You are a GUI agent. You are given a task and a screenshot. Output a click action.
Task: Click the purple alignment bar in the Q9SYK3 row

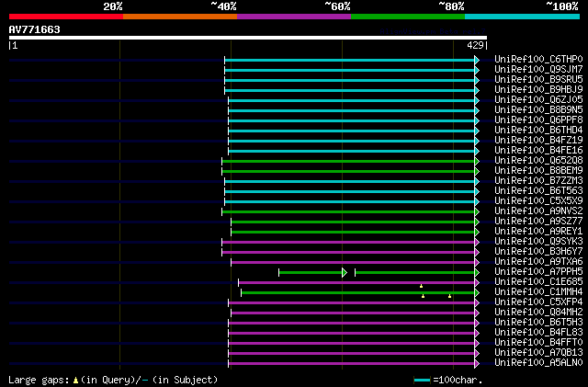350,243
